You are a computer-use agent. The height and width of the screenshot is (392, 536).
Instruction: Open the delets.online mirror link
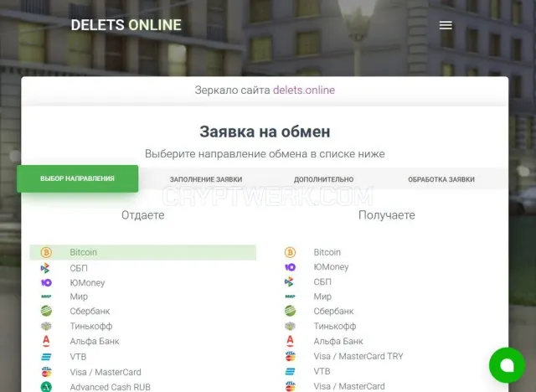(304, 90)
